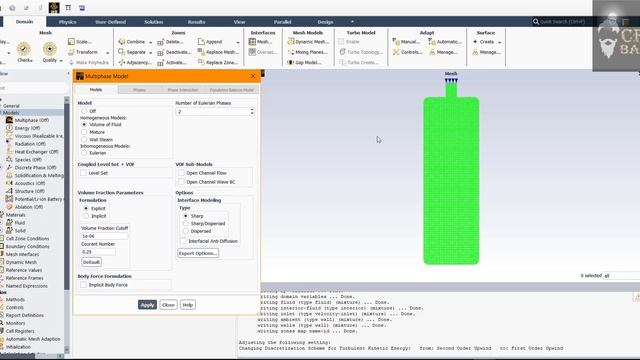Viewport: 640px width, 360px height.
Task: Click the Append icon
Action: point(201,42)
